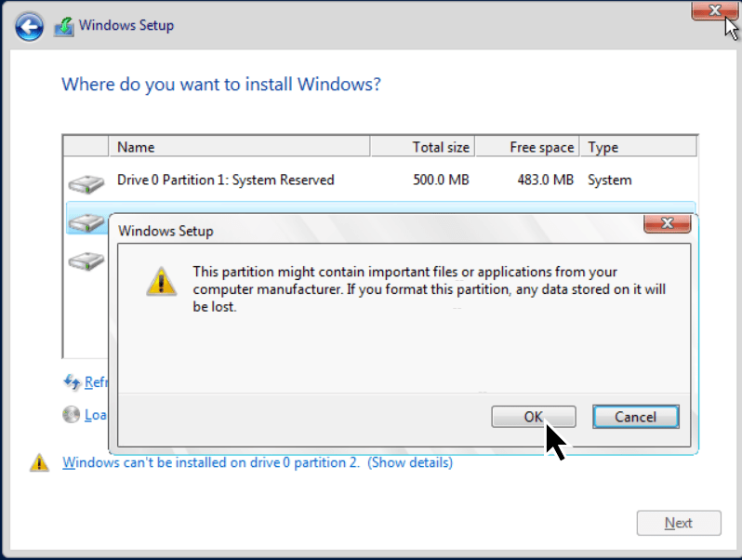
Task: Open Show details for the install warning
Action: (x=410, y=462)
